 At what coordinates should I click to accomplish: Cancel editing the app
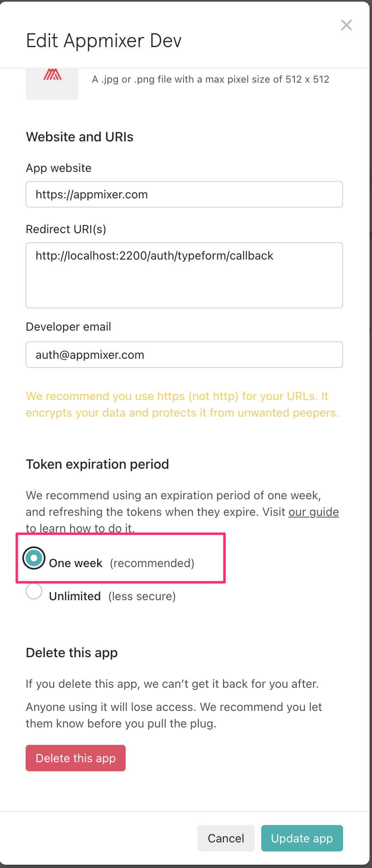226,838
